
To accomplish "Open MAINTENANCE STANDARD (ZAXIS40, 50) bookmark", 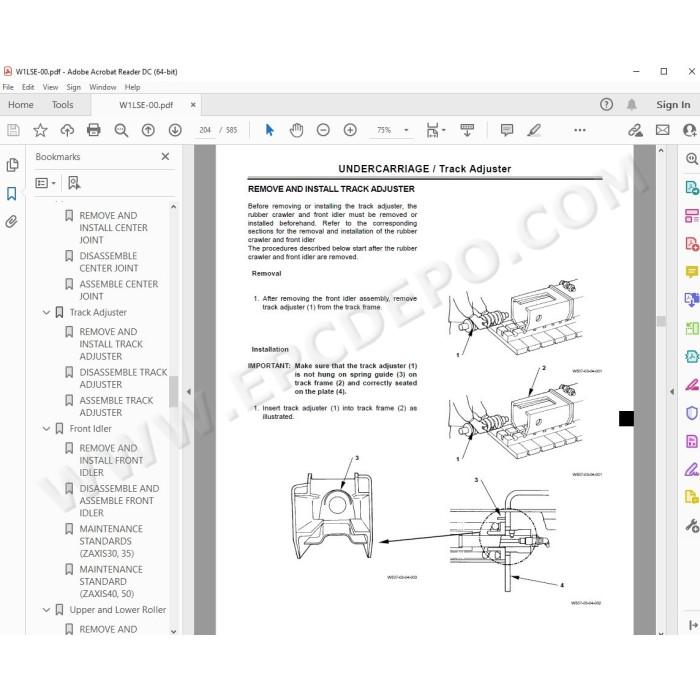I will [x=111, y=581].
